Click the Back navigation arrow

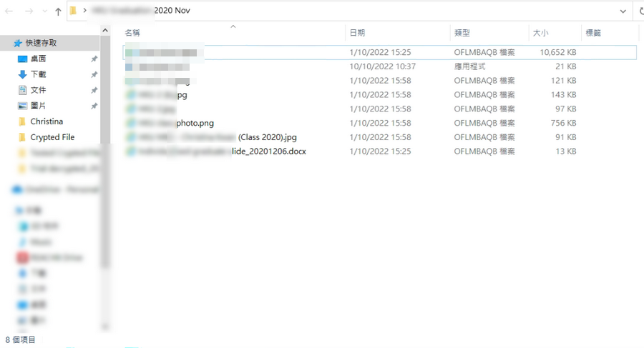click(11, 11)
